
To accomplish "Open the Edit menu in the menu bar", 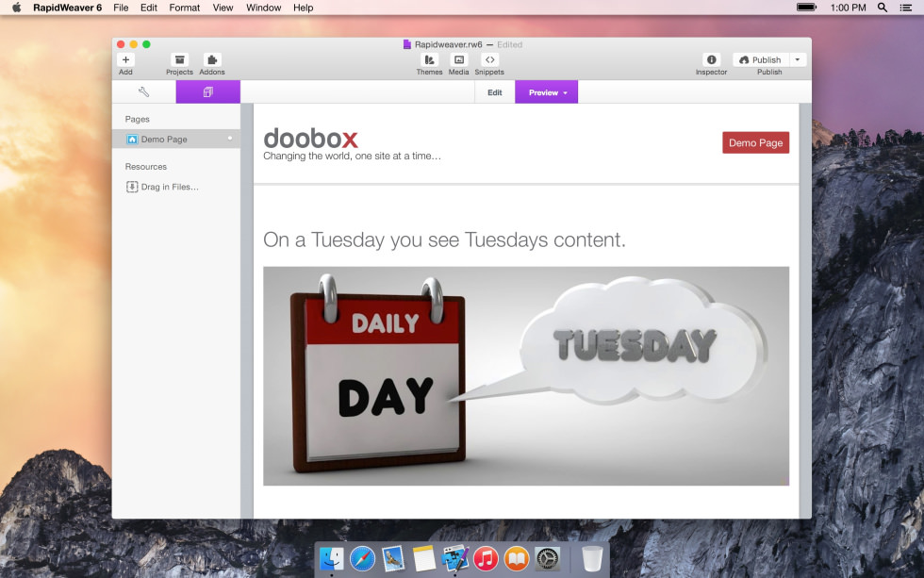I will click(x=149, y=8).
